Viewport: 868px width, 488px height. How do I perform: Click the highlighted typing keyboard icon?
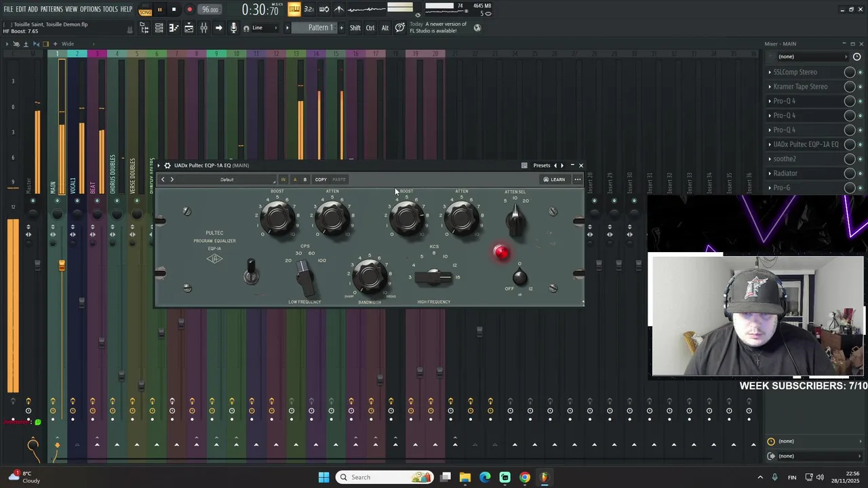click(294, 9)
